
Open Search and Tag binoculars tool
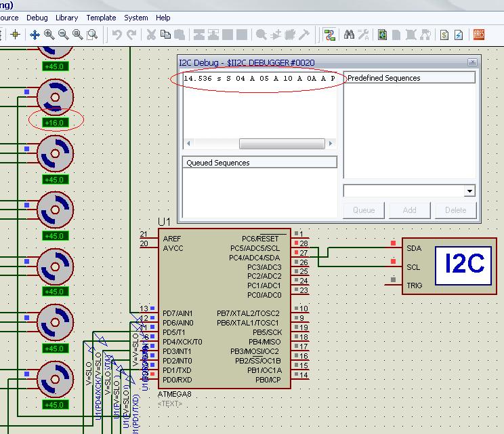click(350, 35)
